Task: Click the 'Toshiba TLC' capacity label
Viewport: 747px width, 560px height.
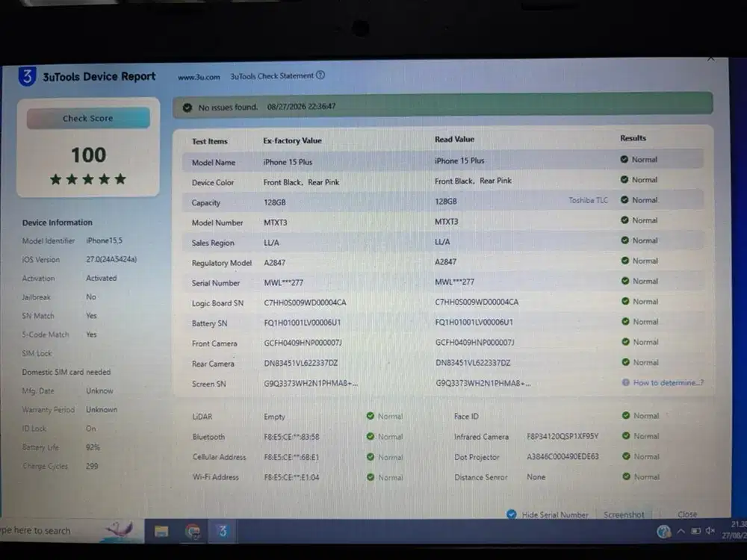Action: [589, 200]
